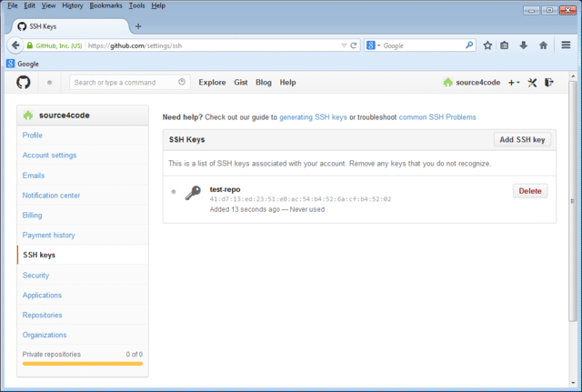Open the Bookmarks menu

click(x=105, y=5)
